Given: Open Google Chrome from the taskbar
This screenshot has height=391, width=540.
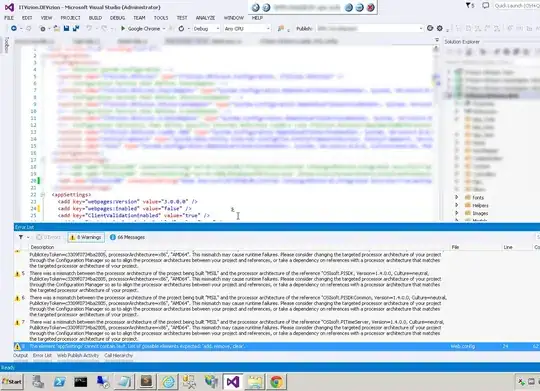Looking at the screenshot, I should point(276,382).
